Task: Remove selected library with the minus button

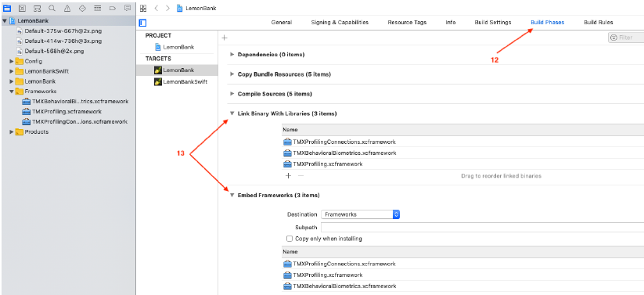Action: 300,176
